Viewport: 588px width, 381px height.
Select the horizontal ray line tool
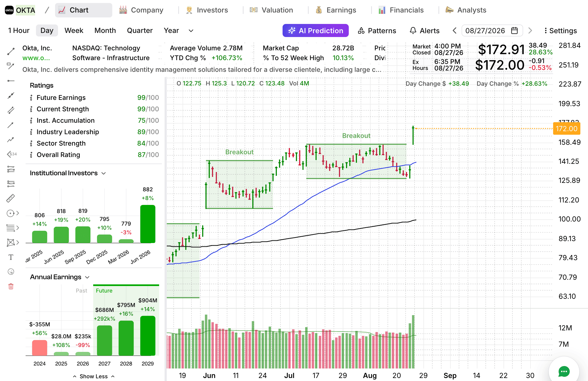coord(11,81)
